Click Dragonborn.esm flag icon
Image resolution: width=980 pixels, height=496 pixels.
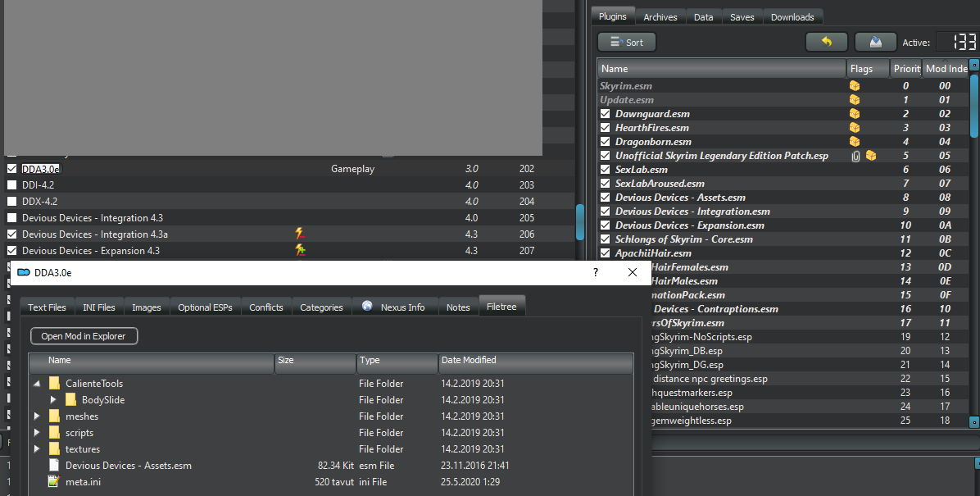tap(855, 141)
